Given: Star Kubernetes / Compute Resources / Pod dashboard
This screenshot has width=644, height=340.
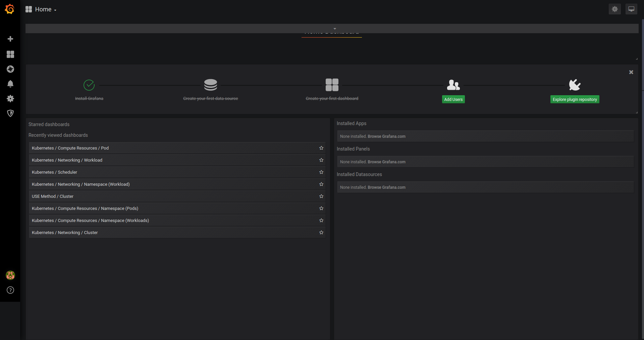Looking at the screenshot, I should [x=321, y=148].
